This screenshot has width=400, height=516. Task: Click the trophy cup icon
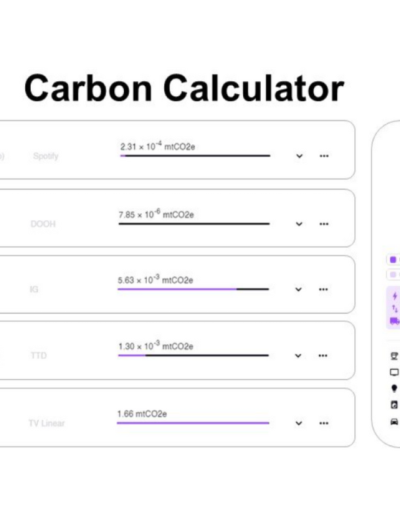(x=394, y=356)
